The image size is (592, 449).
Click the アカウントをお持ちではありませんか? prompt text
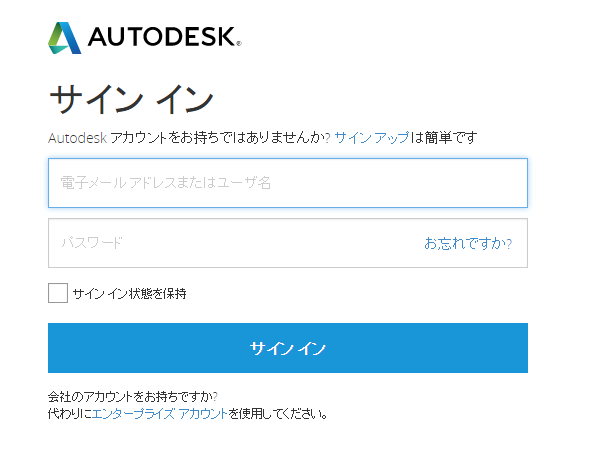[220, 137]
